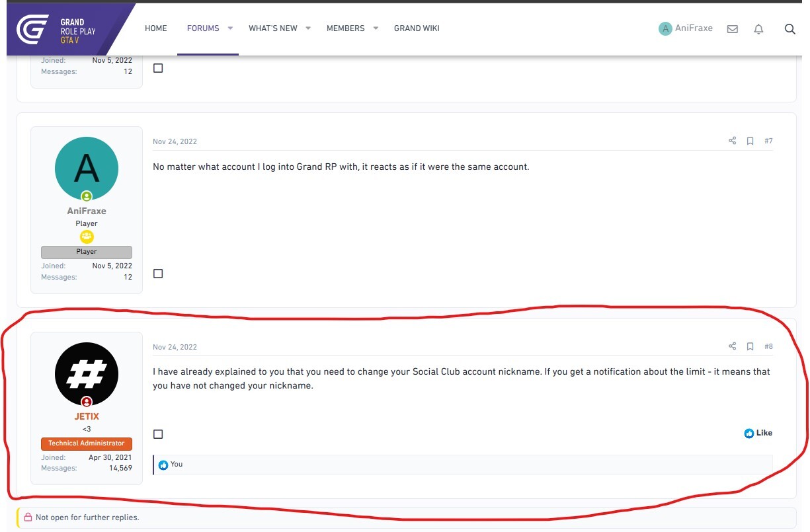Click the Grand Role Play logo

[55, 30]
